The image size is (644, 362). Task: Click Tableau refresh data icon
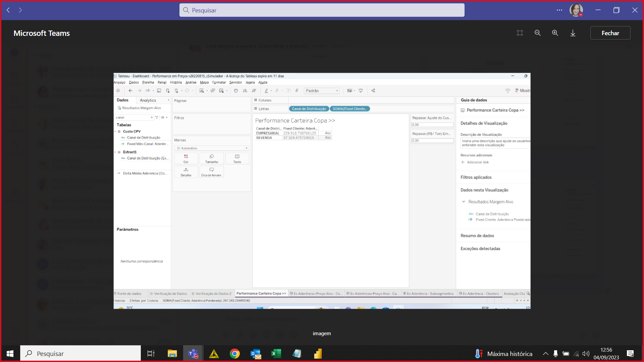tap(187, 90)
